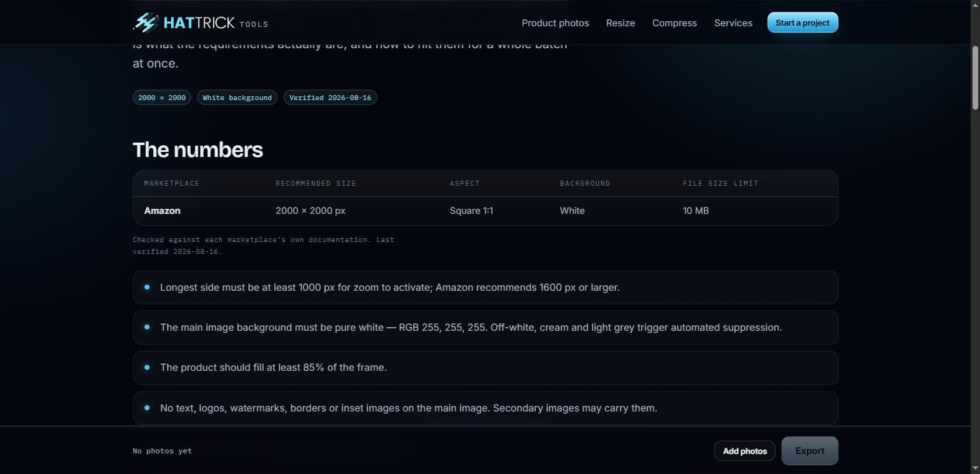Click the page's vertical scrollbar thumb
Screen dimensions: 980x474
975,78
